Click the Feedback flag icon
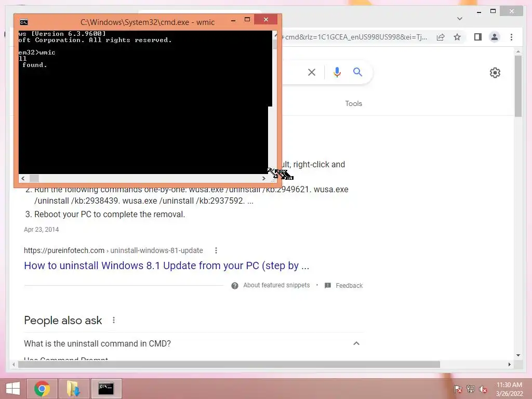The height and width of the screenshot is (399, 532). [328, 286]
